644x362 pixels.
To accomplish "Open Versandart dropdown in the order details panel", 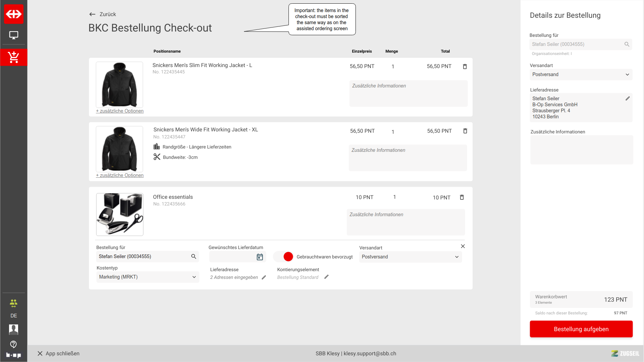I will pyautogui.click(x=581, y=74).
